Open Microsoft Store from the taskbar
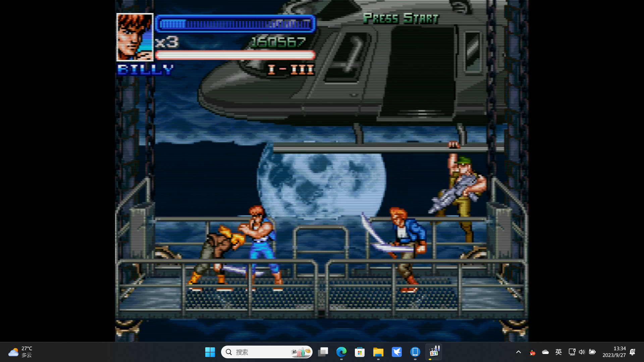 [x=360, y=352]
